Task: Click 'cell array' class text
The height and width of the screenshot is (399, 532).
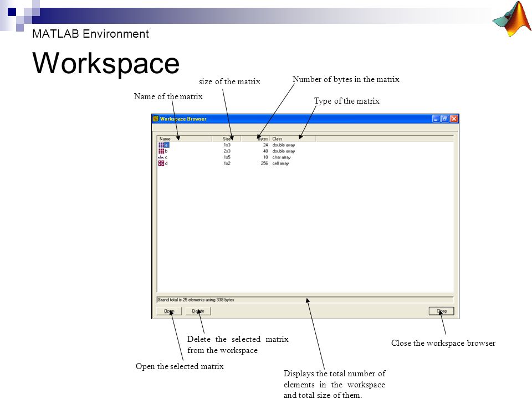Action: [x=280, y=163]
